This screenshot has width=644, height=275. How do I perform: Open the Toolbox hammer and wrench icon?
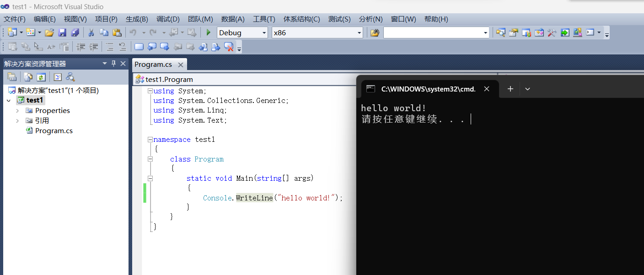[x=552, y=32]
